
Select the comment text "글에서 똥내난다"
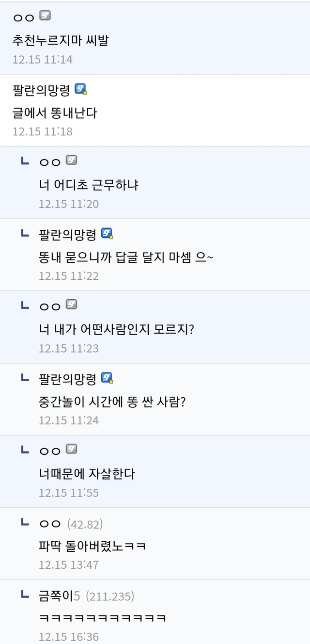pos(55,113)
